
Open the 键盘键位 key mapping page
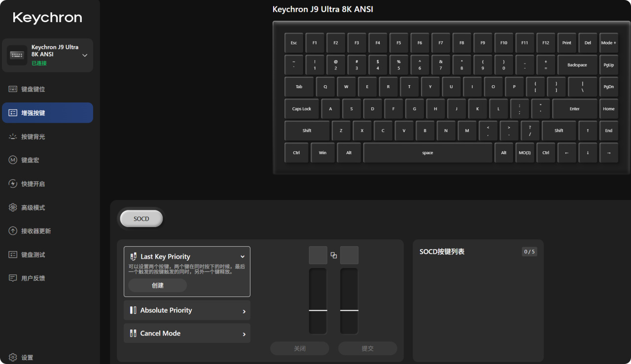(47, 89)
